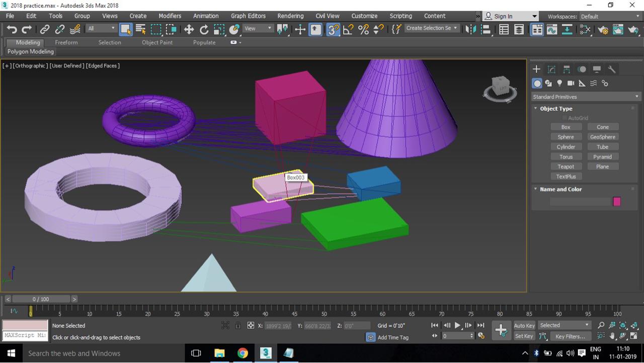Open the Key Filters dialog

pyautogui.click(x=571, y=336)
